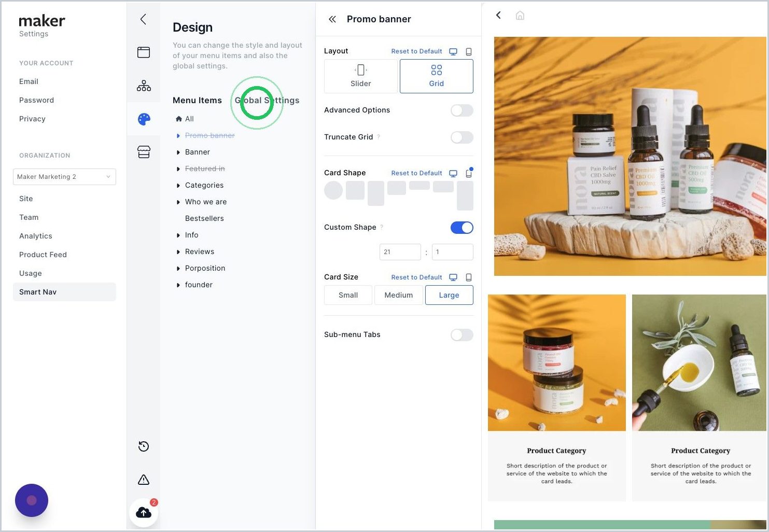Viewport: 769px width, 532px height.
Task: Select mobile view icon for Layout
Action: tap(469, 52)
